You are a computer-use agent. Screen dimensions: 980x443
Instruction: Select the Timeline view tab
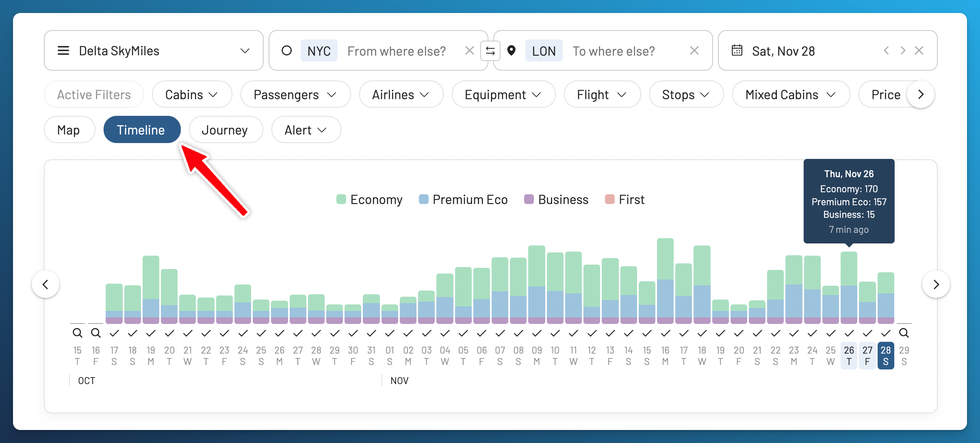click(142, 130)
